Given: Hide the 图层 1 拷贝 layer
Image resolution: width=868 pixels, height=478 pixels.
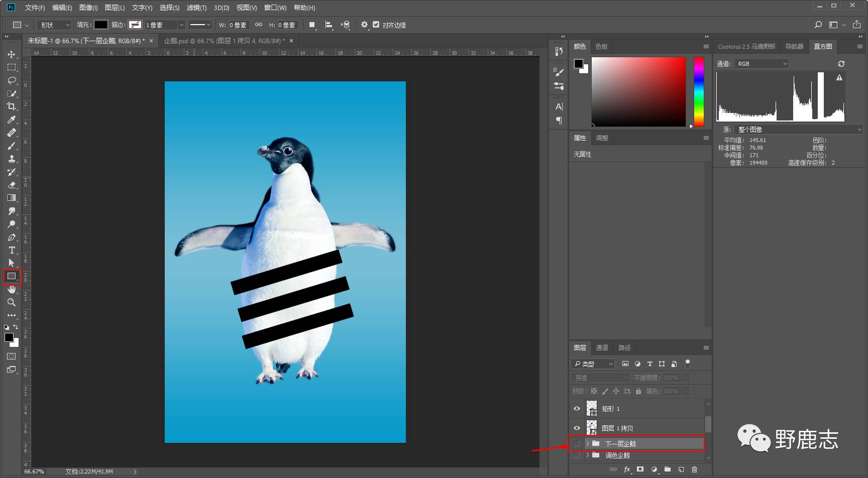Looking at the screenshot, I should point(577,428).
